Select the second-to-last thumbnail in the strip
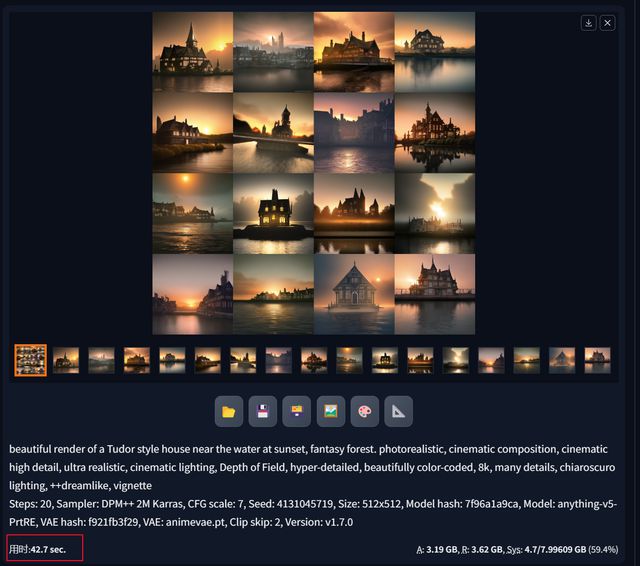The width and height of the screenshot is (640, 566). [562, 360]
